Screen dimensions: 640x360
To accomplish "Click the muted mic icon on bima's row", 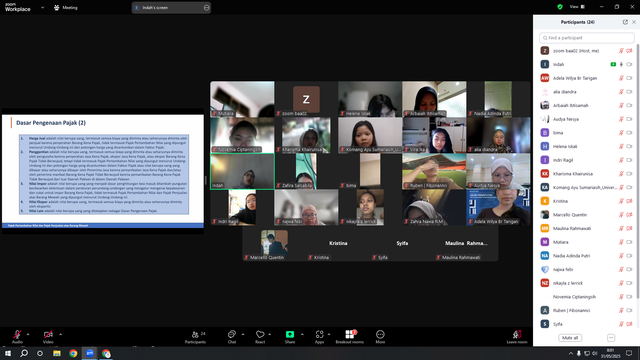I will click(621, 133).
